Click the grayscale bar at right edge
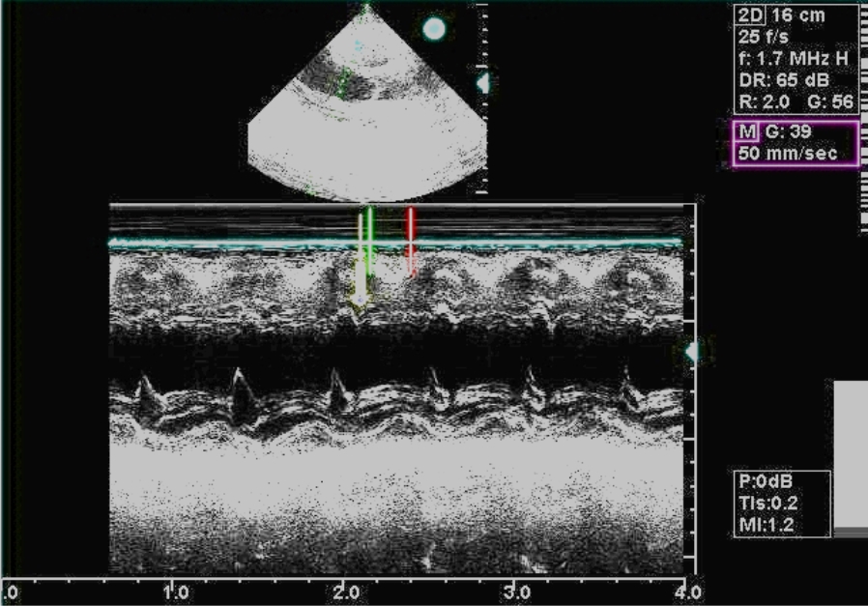Viewport: 868px width, 606px height. [x=851, y=459]
